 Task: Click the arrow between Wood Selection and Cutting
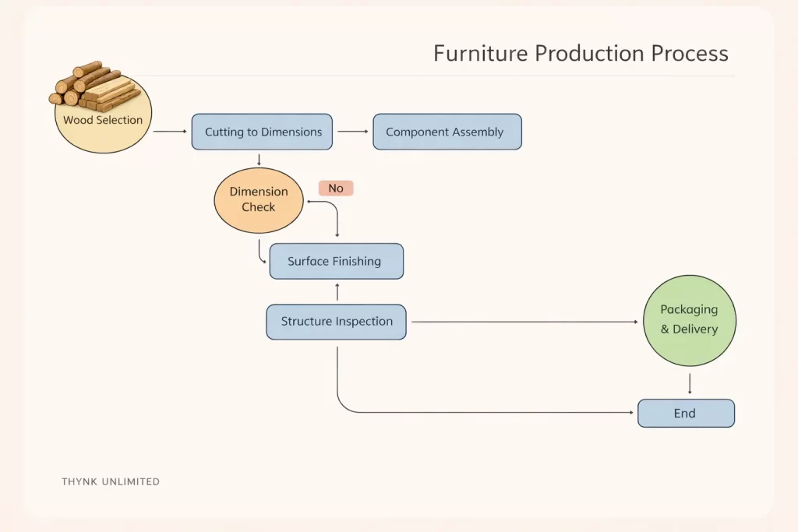coord(171,131)
